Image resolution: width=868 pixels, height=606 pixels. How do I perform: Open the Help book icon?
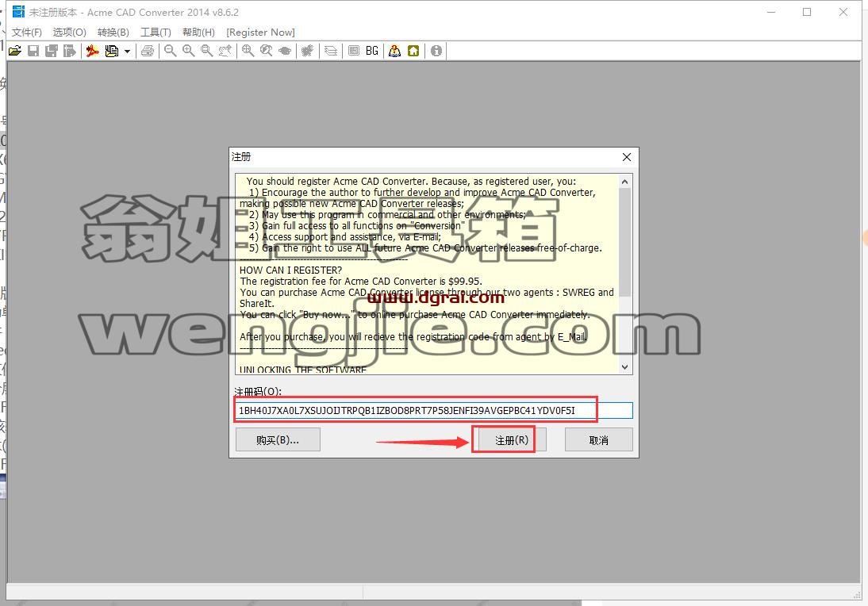pyautogui.click(x=394, y=51)
